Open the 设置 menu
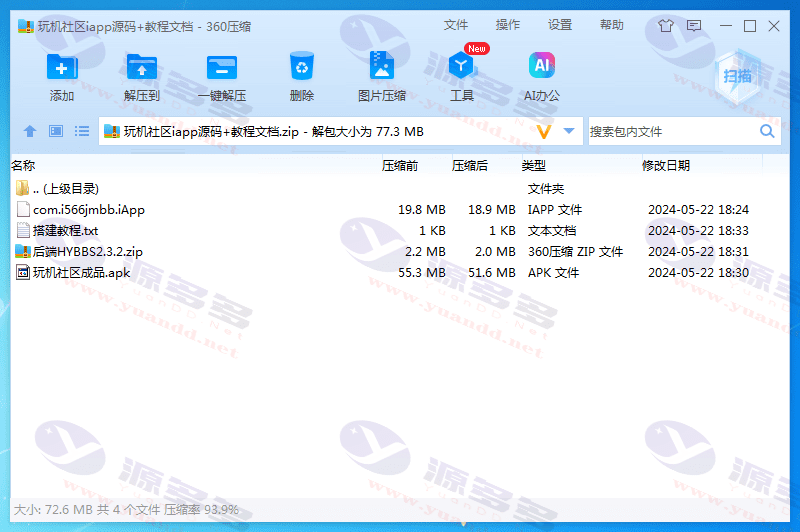 (560, 25)
